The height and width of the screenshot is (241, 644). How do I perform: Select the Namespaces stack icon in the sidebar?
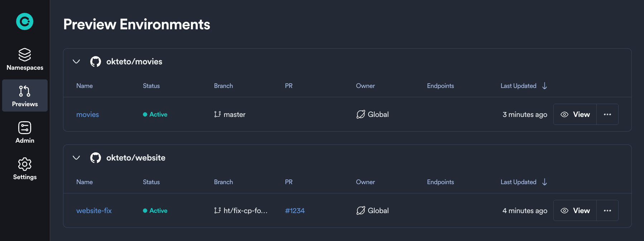click(x=24, y=54)
